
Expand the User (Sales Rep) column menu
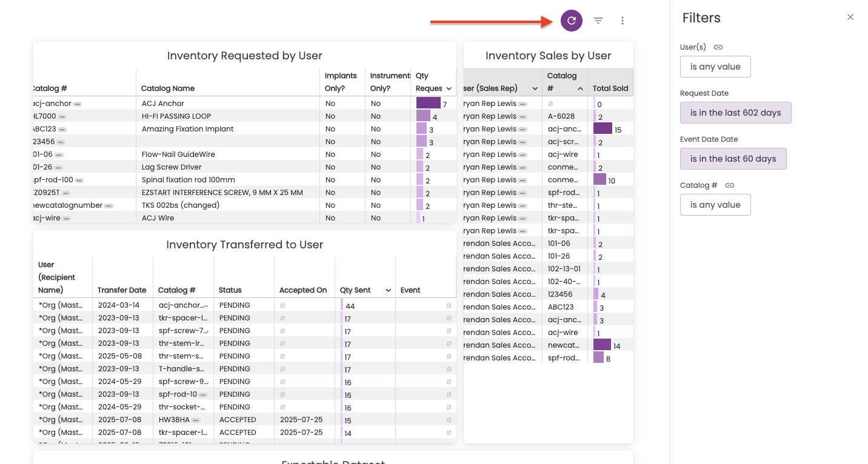tap(535, 88)
